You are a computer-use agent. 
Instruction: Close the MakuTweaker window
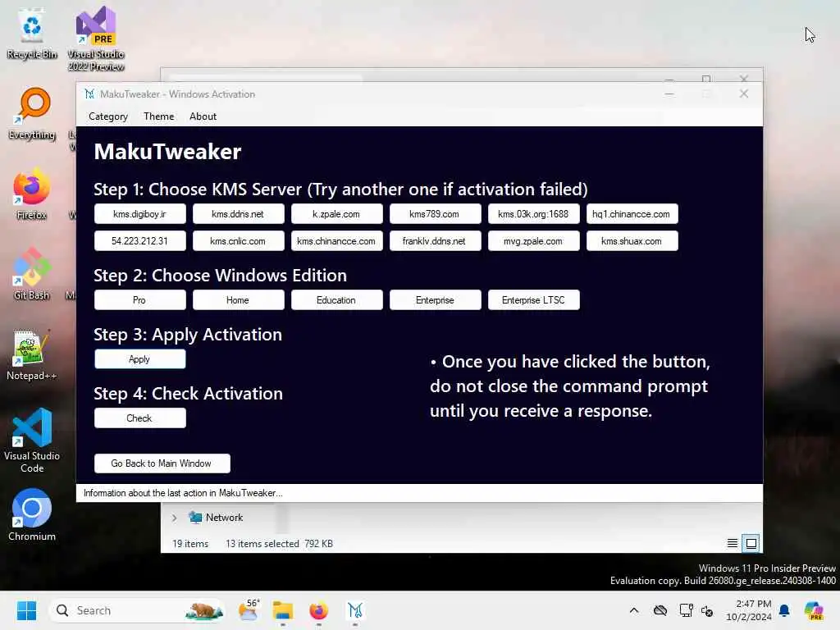[x=743, y=94]
